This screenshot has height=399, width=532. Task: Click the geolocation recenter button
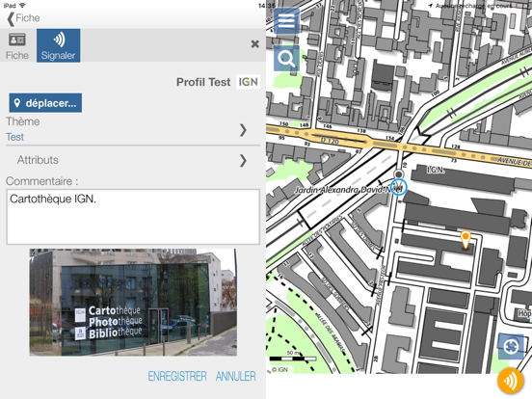tap(511, 346)
